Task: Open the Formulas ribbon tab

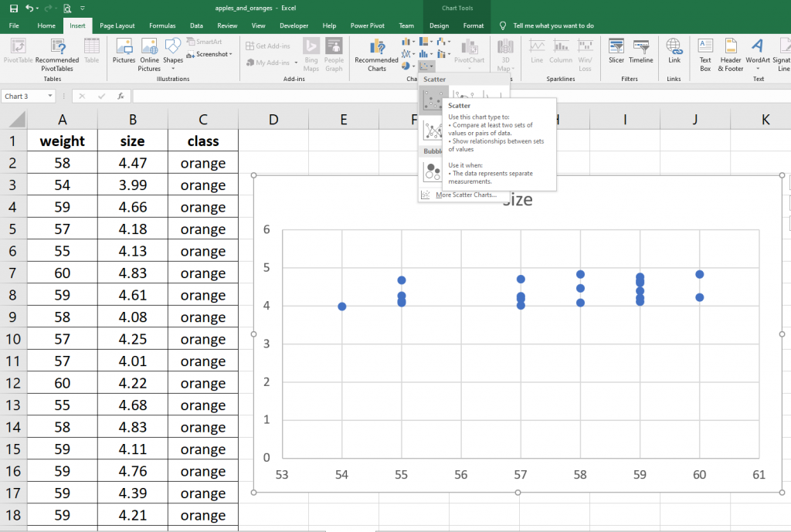Action: [x=162, y=25]
